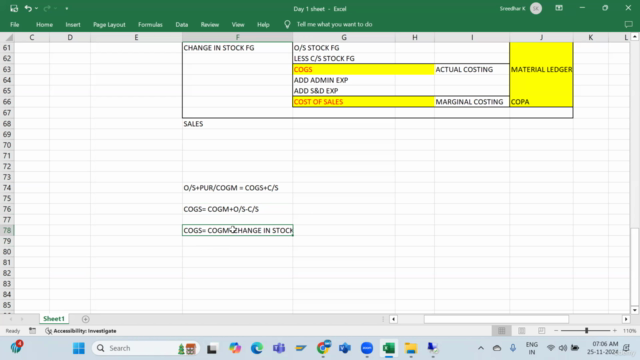
Task: Open the Windows Start button
Action: point(79,348)
